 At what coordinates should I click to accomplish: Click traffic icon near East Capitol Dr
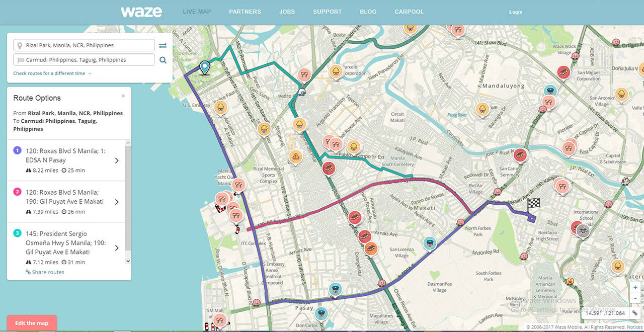pyautogui.click(x=570, y=148)
